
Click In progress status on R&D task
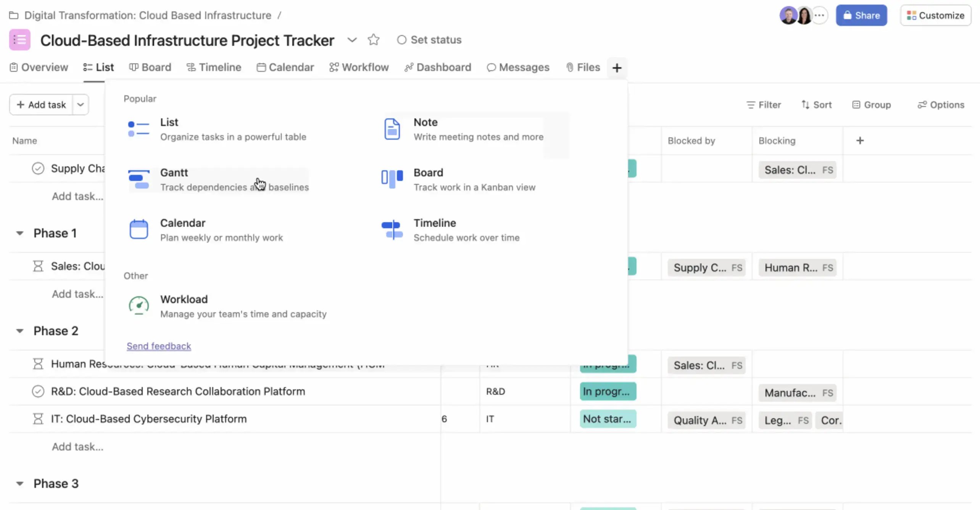point(608,391)
